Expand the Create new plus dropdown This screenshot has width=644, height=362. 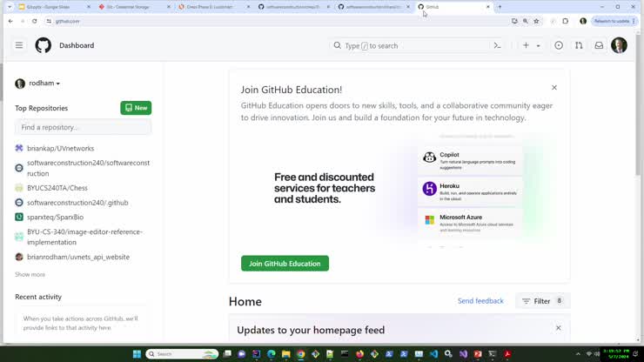pos(531,45)
